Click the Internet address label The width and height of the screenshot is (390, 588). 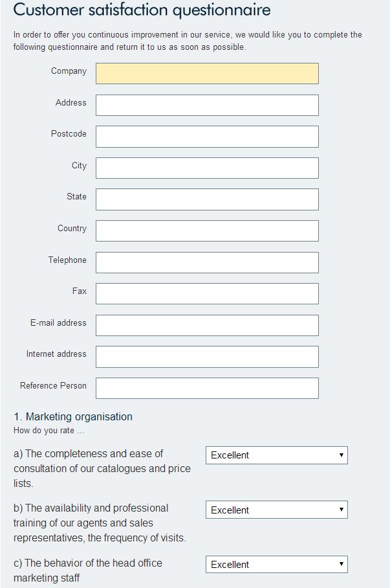pyautogui.click(x=56, y=354)
